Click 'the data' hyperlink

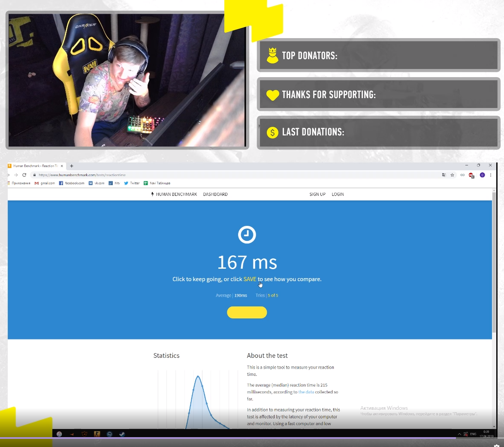pos(306,392)
